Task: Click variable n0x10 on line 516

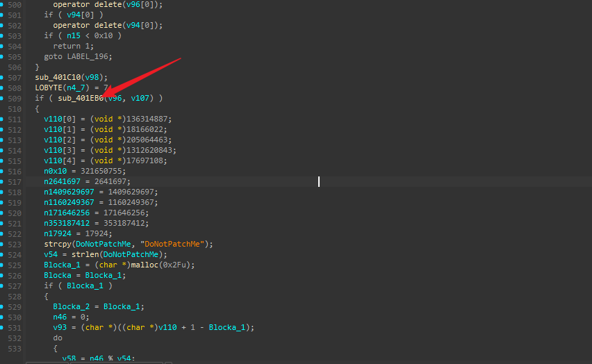Action: 55,171
